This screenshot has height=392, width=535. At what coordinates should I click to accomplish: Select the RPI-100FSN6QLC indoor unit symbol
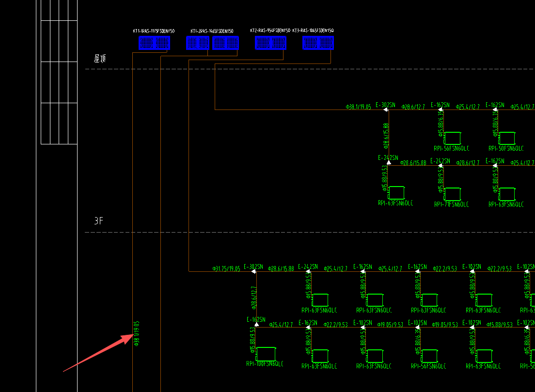click(x=266, y=354)
